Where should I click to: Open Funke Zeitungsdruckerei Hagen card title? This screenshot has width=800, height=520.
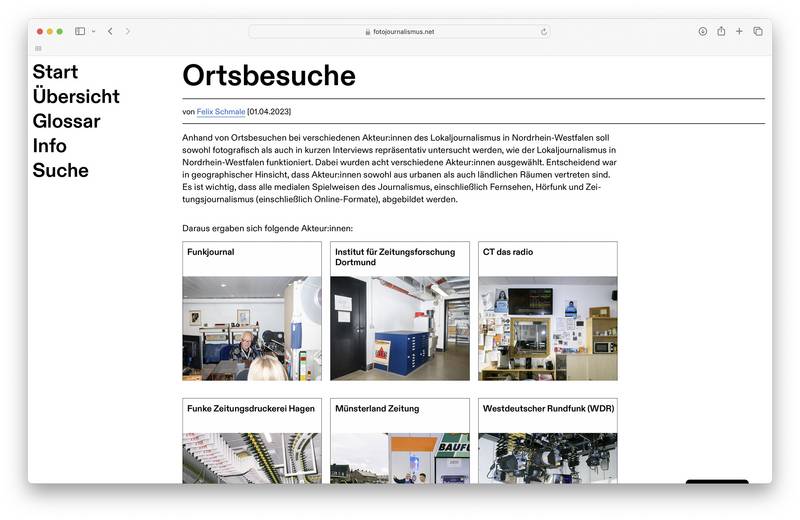tap(251, 409)
